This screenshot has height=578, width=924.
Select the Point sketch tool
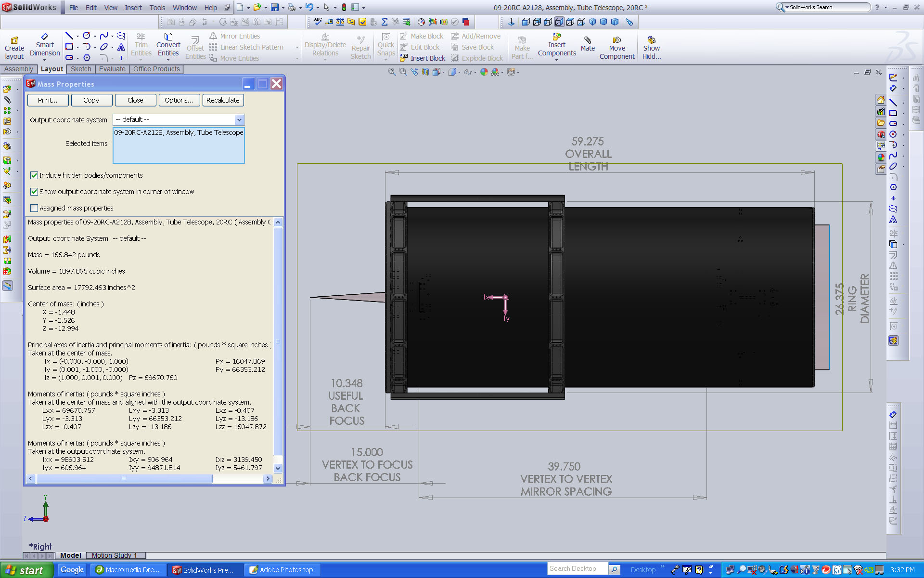point(121,58)
